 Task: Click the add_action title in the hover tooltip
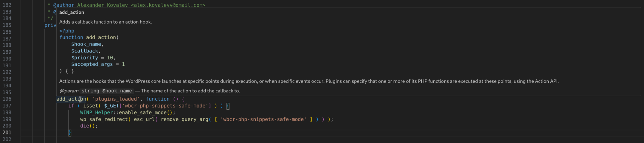pos(72,12)
